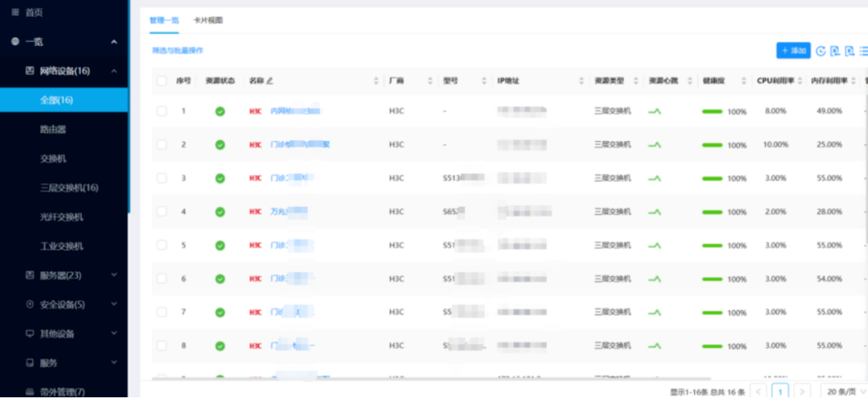This screenshot has height=402, width=868.
Task: Click the export file icon in top toolbar
Action: pos(850,50)
